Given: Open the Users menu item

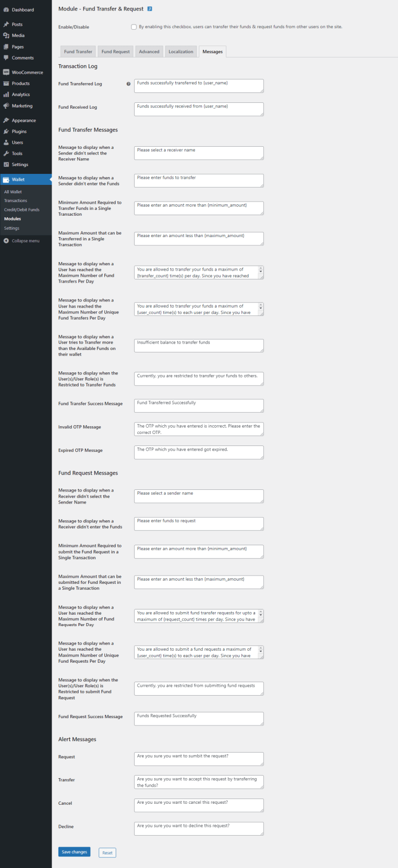Looking at the screenshot, I should pyautogui.click(x=18, y=143).
